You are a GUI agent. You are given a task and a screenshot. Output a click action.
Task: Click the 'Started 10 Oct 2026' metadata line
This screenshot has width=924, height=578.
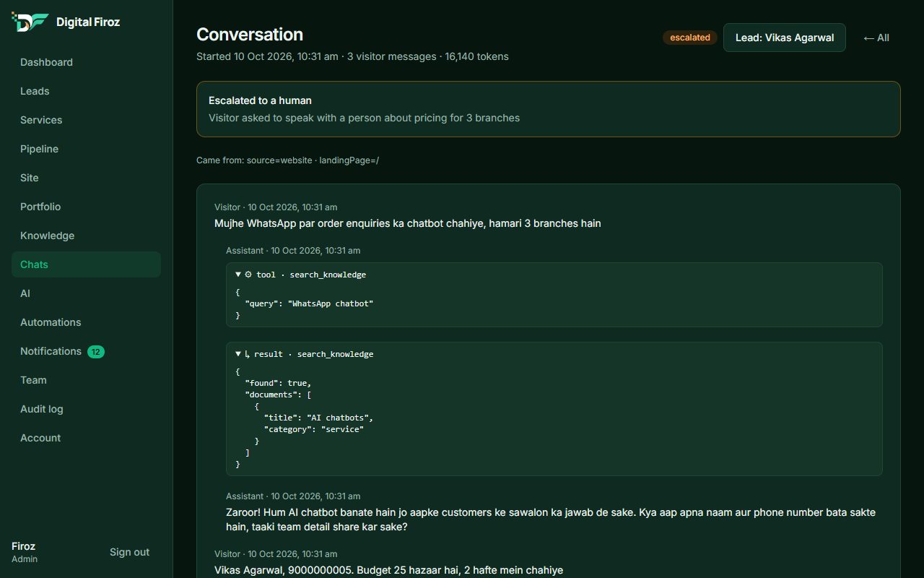(x=352, y=56)
